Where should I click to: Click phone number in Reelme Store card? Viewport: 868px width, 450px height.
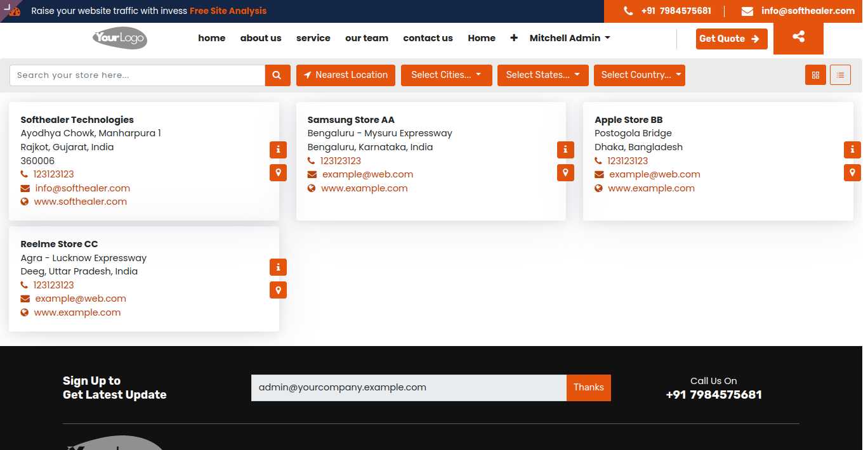tap(54, 285)
